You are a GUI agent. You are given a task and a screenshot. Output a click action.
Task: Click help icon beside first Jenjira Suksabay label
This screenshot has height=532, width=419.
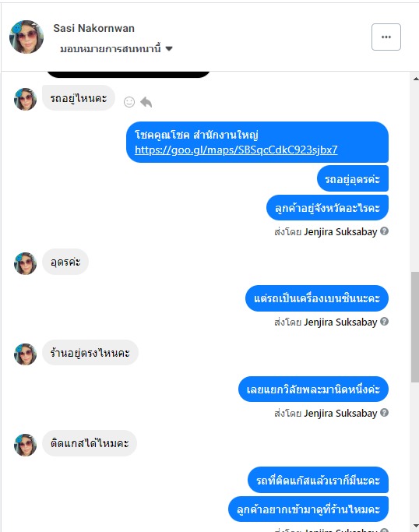click(x=385, y=231)
